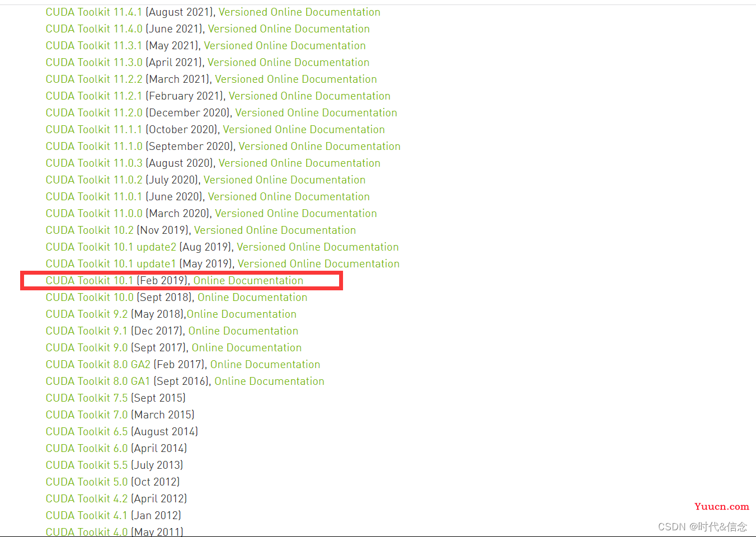Screen dimensions: 756x537
Task: Click the "(Sept 2015)" date text
Action: pos(158,398)
